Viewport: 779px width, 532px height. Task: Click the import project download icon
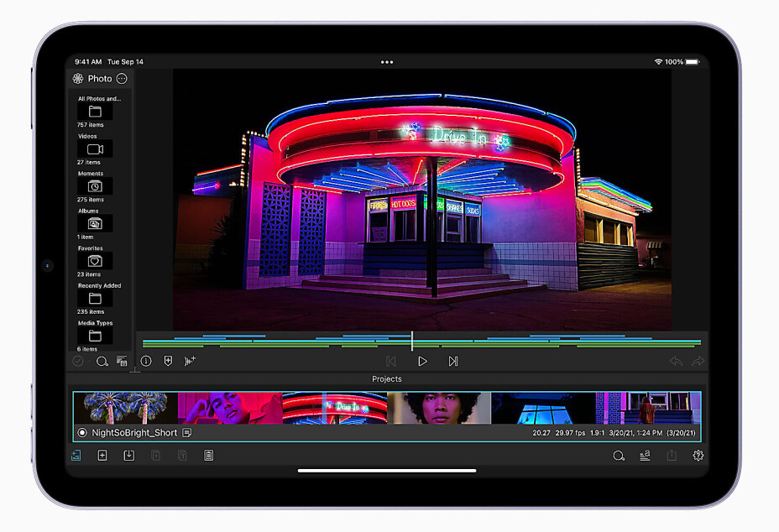tap(128, 456)
